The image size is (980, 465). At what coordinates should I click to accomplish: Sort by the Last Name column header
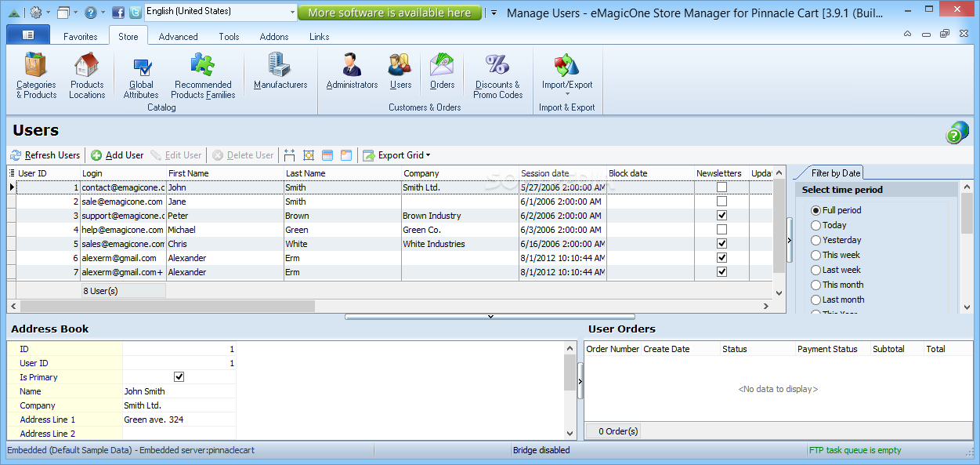[342, 173]
